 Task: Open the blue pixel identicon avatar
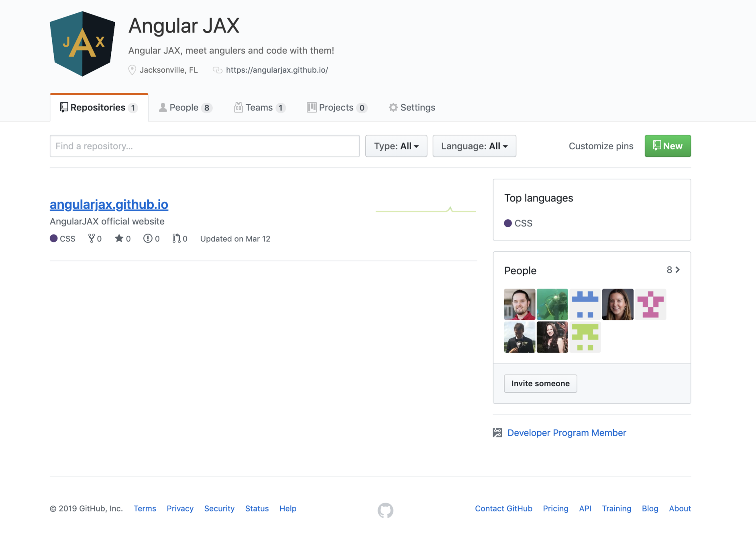(585, 304)
